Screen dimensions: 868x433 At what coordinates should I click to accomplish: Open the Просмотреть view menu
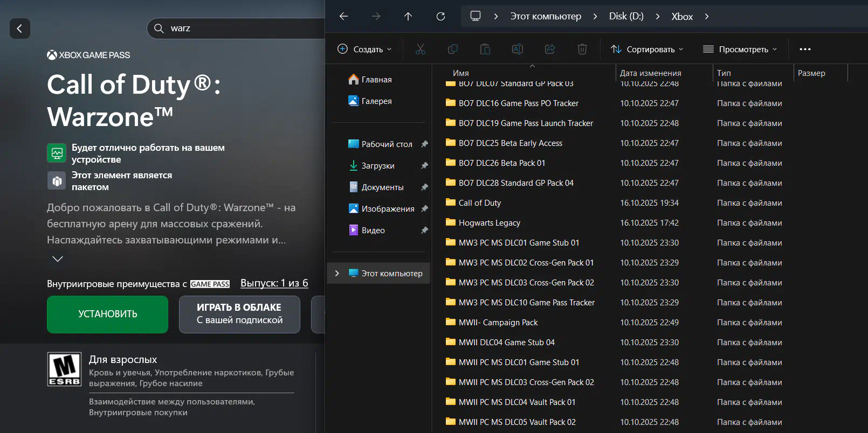(740, 49)
